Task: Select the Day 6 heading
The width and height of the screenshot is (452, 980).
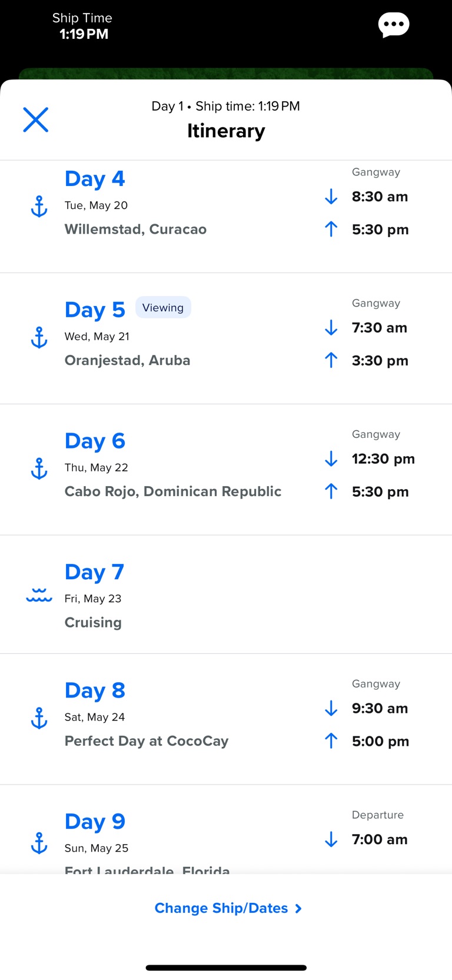Action: pos(95,441)
